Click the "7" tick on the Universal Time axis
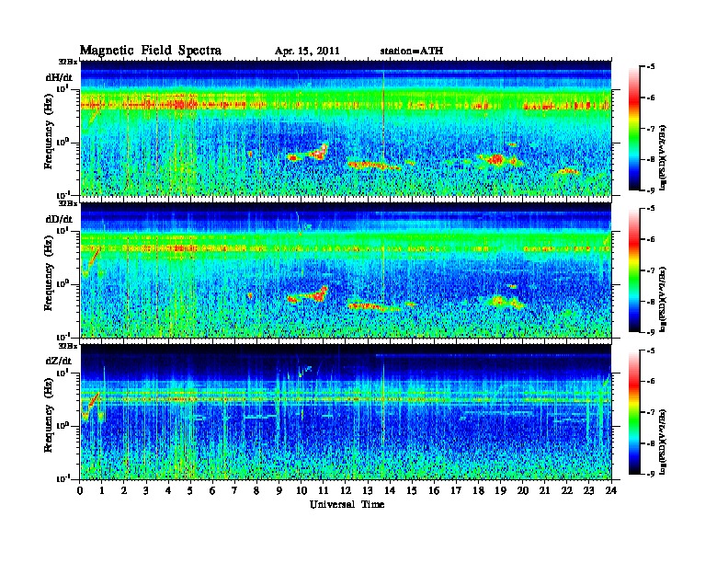 (x=235, y=491)
